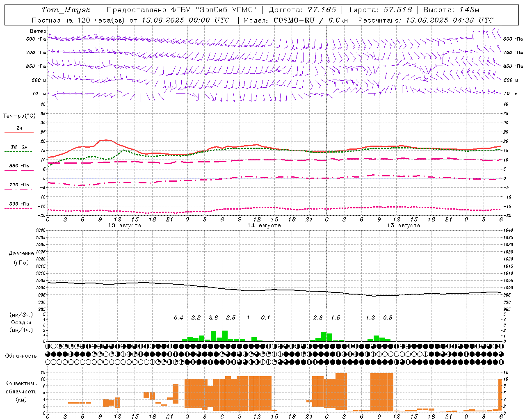Click the 3-hour precipitation value 2.2
The width and height of the screenshot is (525, 420).
click(196, 317)
